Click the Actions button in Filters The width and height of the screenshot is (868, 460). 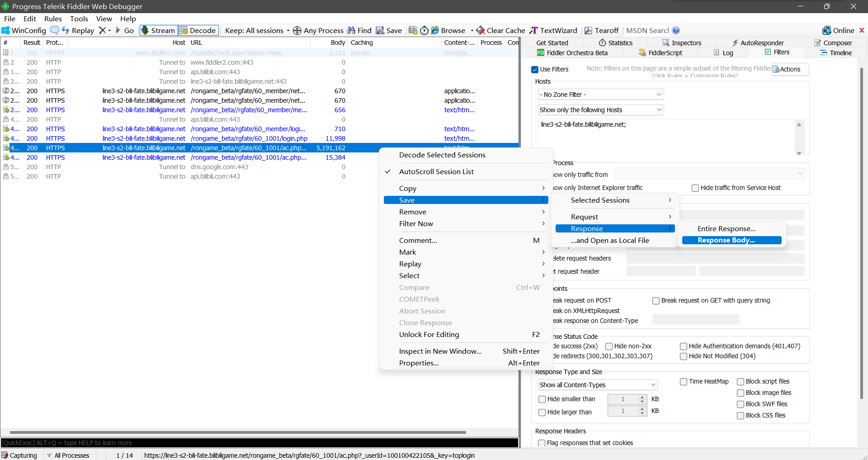790,69
